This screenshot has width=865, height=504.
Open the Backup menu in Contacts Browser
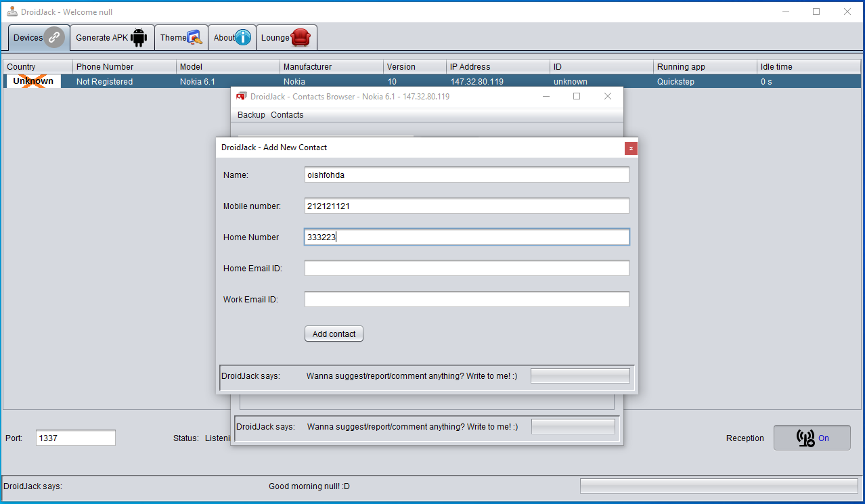pos(251,115)
